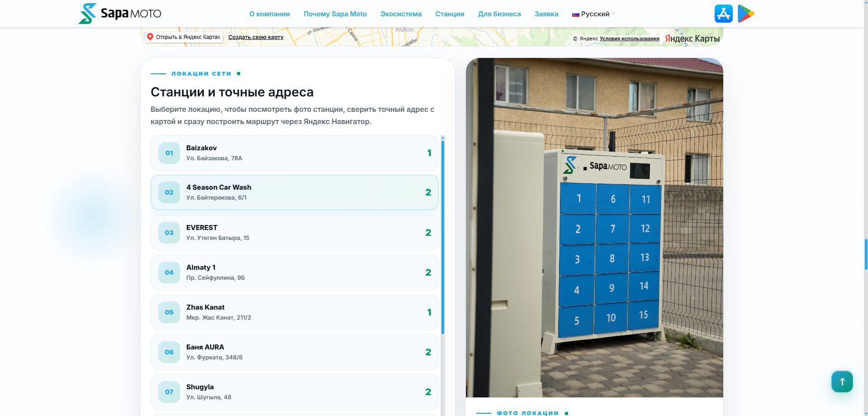Click the Яндекс Карты logo link
Screen dimensions: 868x416
click(692, 38)
